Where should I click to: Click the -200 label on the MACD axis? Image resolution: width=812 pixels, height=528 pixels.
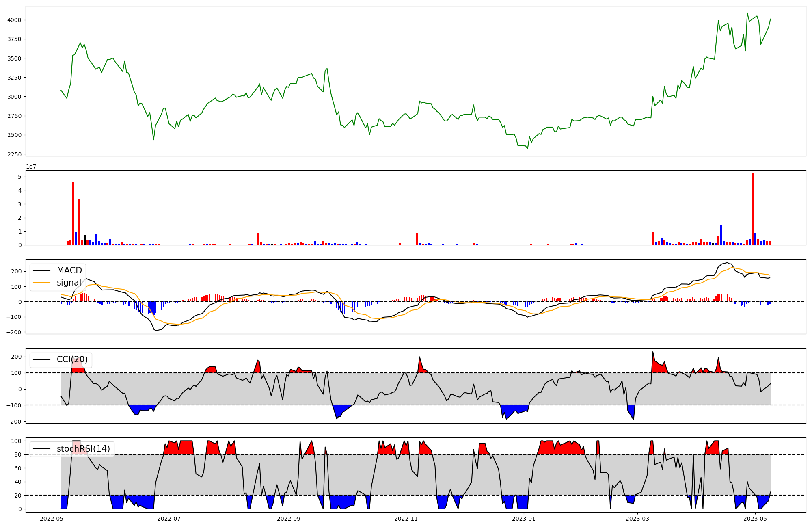click(13, 332)
